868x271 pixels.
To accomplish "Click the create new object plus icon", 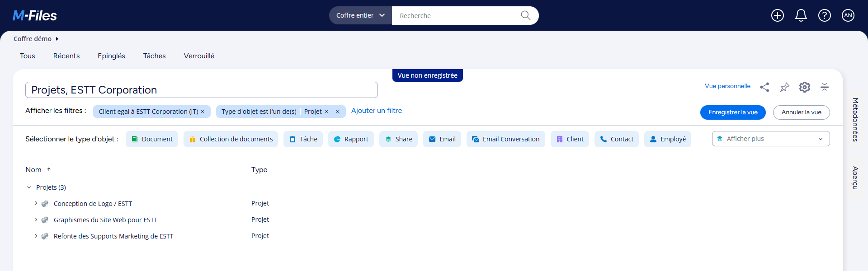I will click(x=777, y=15).
